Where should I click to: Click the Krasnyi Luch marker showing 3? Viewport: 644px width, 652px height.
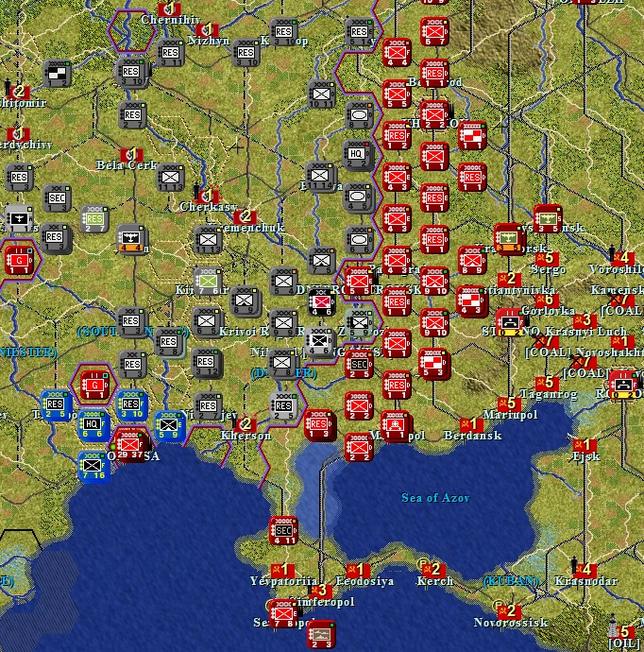585,320
